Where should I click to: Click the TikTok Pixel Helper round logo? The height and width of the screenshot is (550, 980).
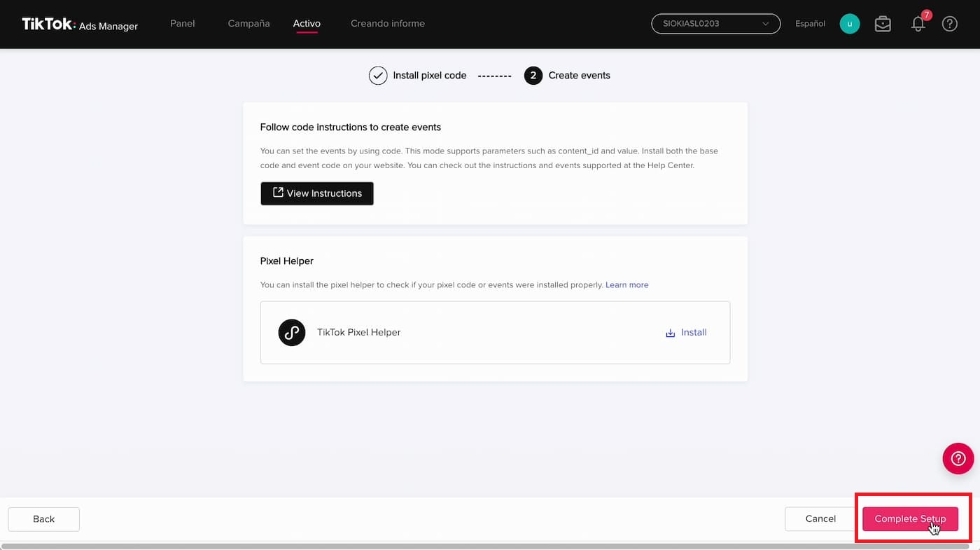[x=292, y=332]
